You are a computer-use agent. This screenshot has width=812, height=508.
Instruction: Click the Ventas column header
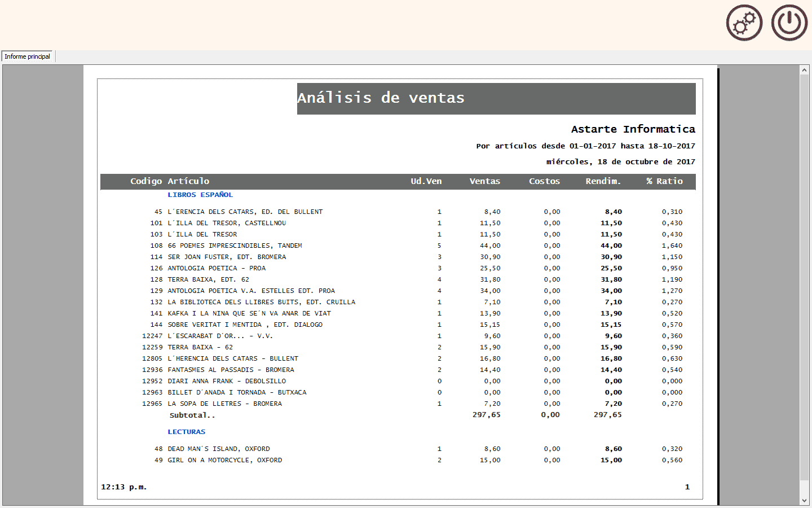click(484, 181)
